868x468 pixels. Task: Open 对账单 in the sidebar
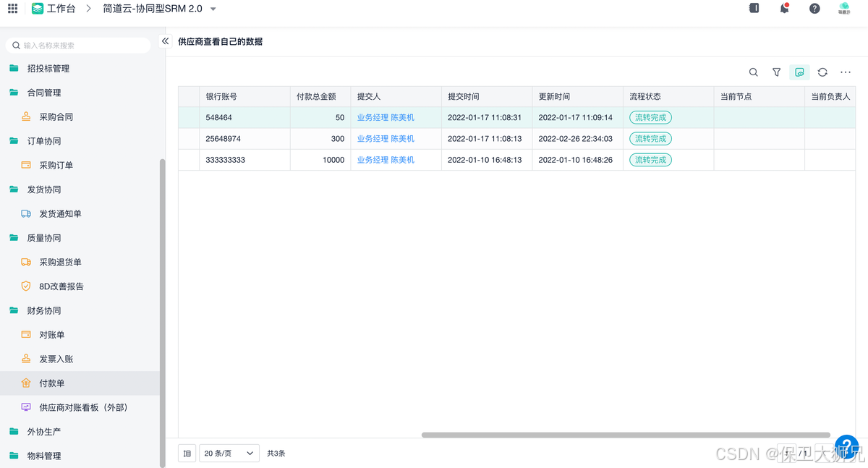pyautogui.click(x=52, y=335)
